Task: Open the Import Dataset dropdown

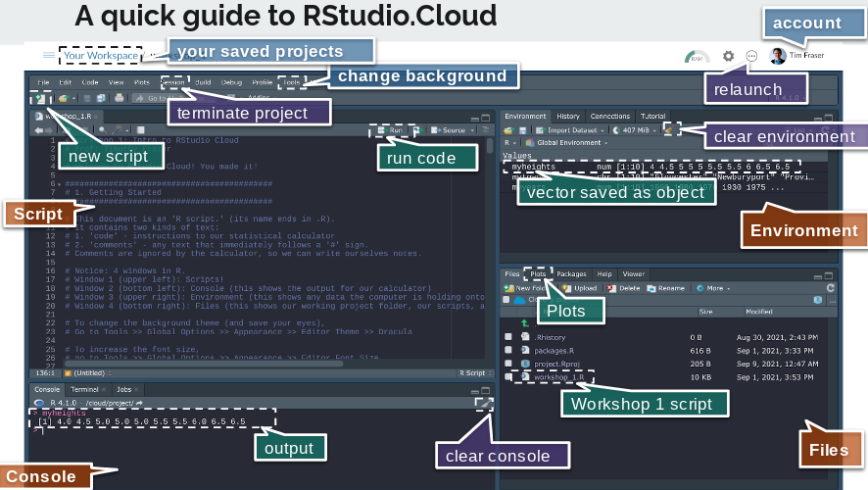Action: pos(569,130)
